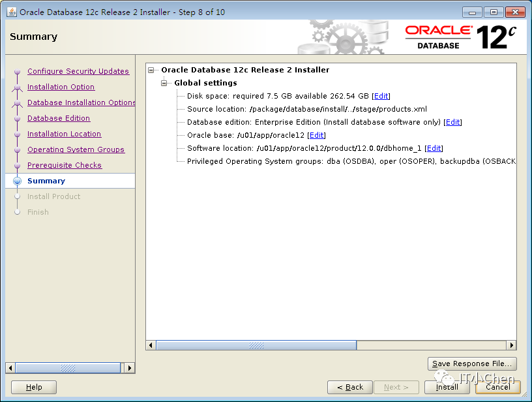
Task: Click the Operating System Groups step marker
Action: click(18, 149)
